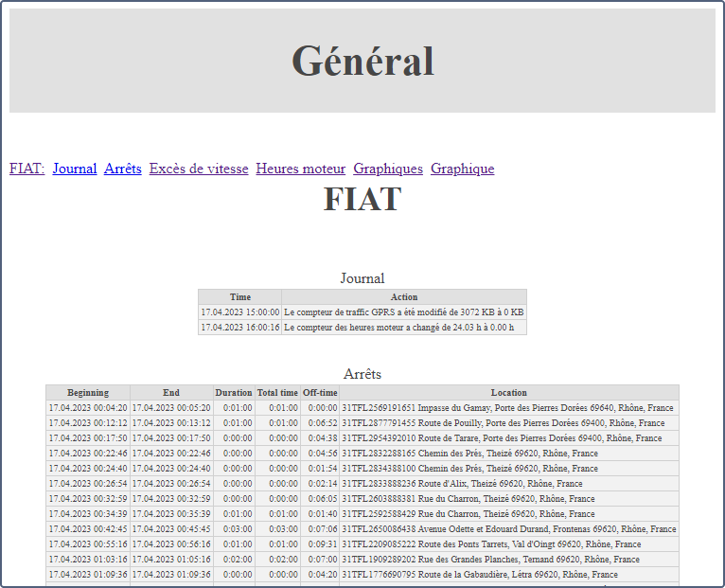Click the Beginning column header

(88, 393)
